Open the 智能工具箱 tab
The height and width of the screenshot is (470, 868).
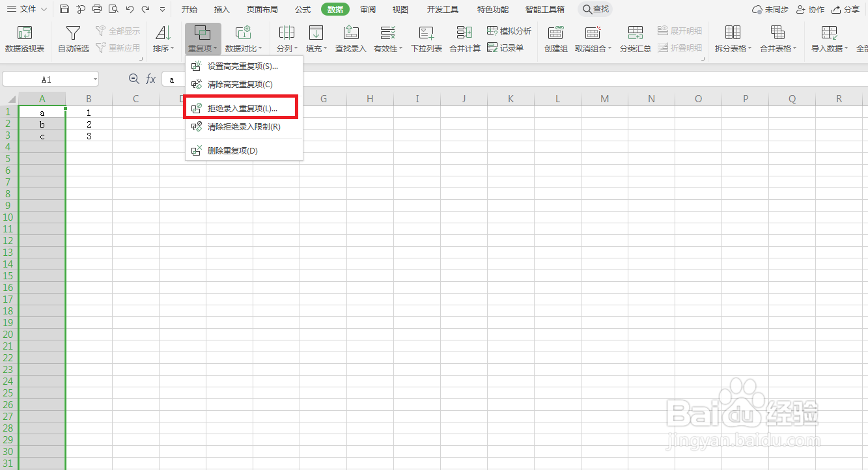pyautogui.click(x=545, y=10)
